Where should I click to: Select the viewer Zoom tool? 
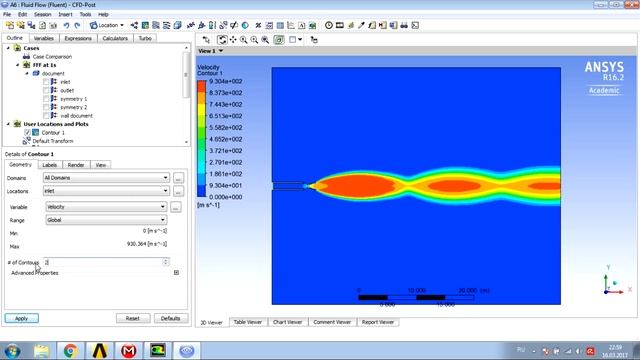click(244, 40)
